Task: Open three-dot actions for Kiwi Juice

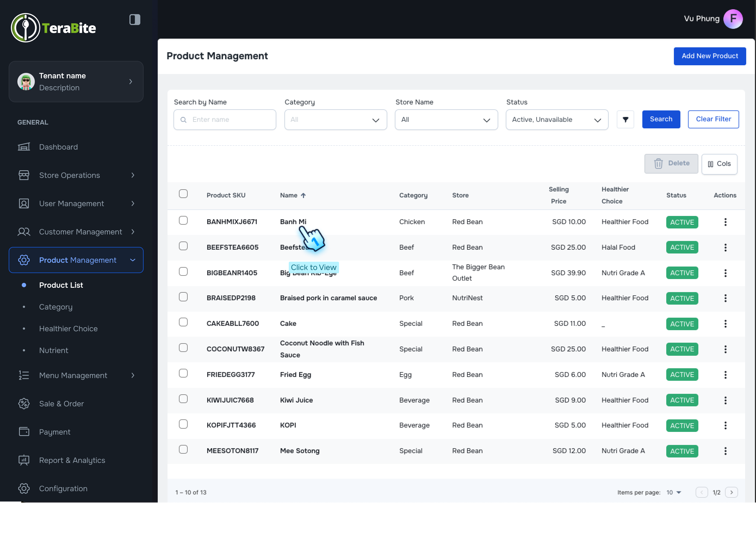Action: 725,400
